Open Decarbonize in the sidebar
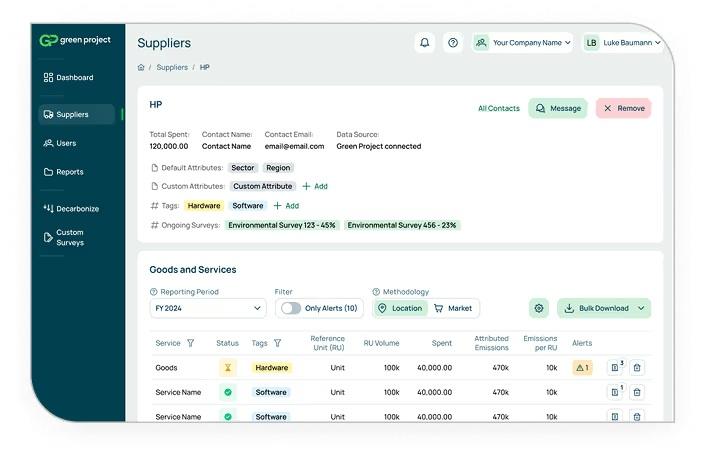The height and width of the screenshot is (461, 705). [76, 208]
